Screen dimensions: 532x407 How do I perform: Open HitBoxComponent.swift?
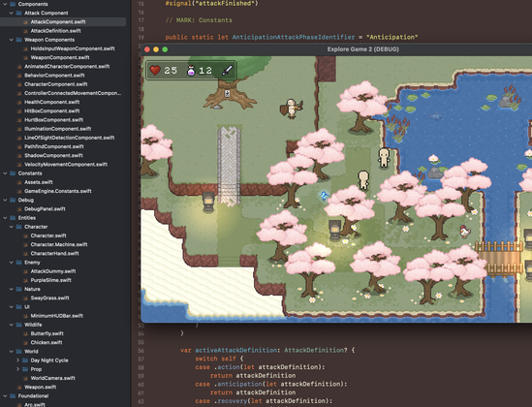(52, 110)
